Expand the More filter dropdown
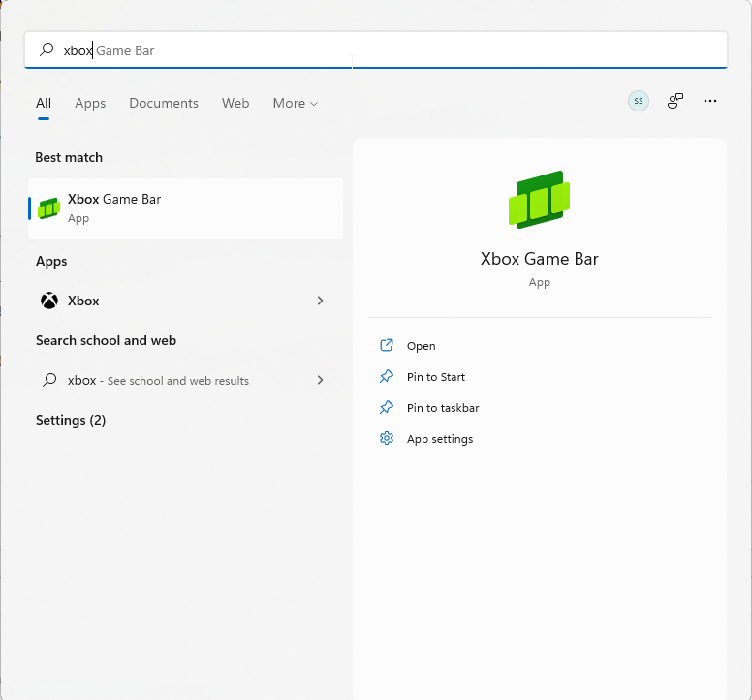752x700 pixels. coord(295,104)
